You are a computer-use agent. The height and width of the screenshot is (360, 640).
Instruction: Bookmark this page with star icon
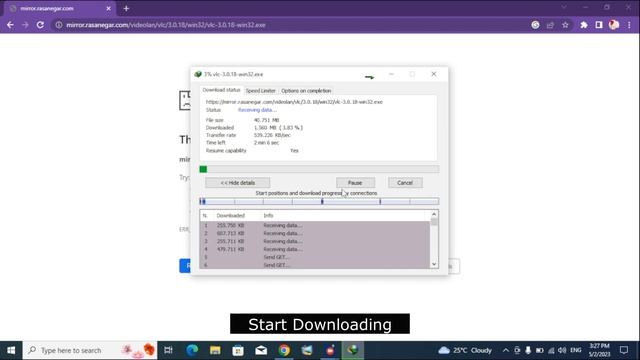[565, 25]
